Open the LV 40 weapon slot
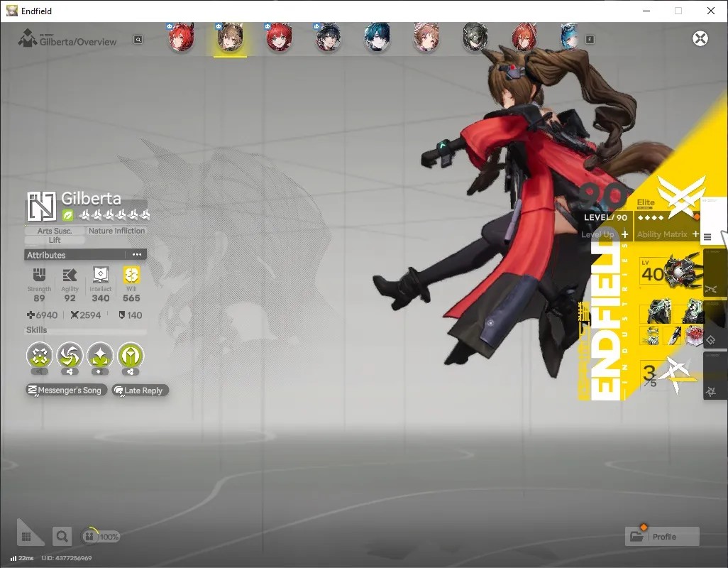728x568 pixels. (671, 272)
